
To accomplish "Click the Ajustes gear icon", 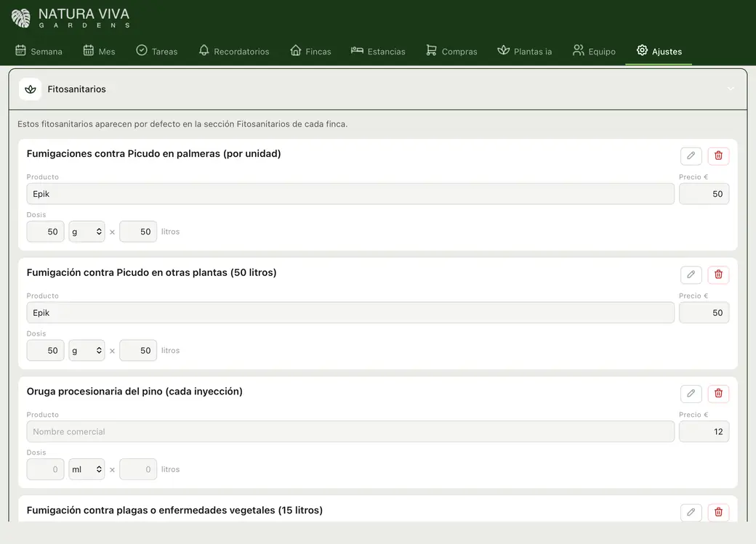I will pos(642,50).
